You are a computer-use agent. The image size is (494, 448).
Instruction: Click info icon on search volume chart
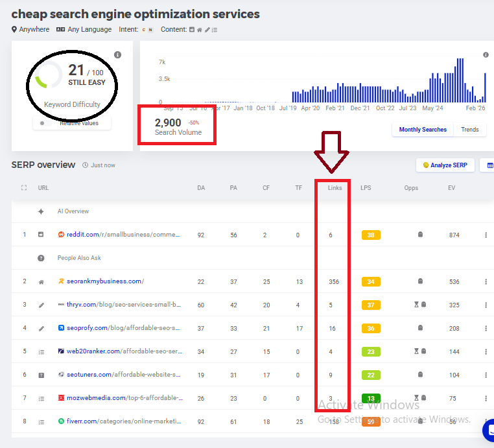pos(486,55)
